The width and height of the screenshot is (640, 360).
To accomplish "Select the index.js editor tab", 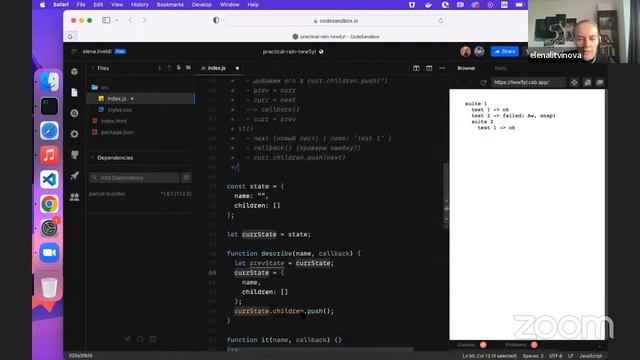I will [217, 68].
